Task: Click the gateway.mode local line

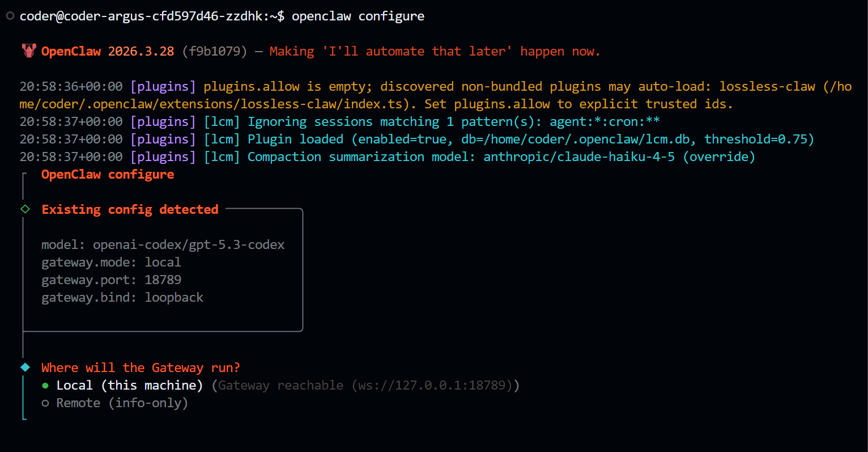Action: 112,263
